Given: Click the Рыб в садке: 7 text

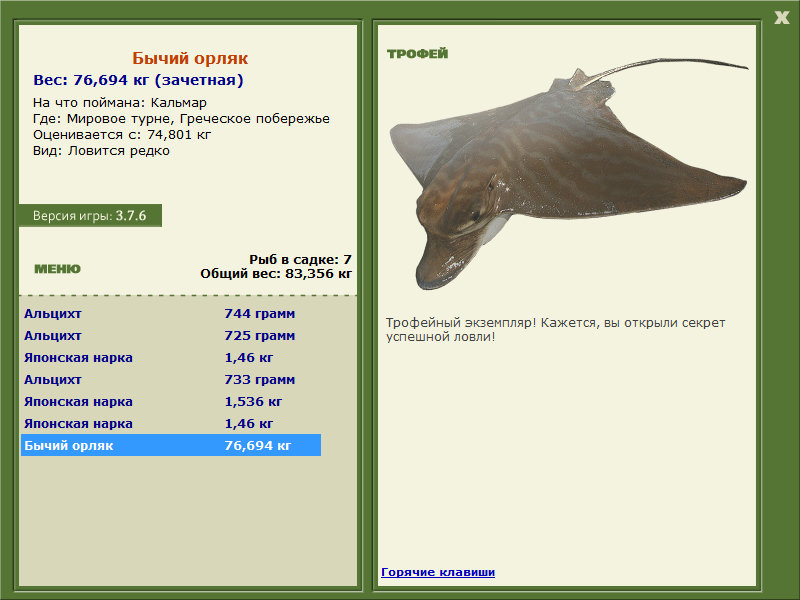Looking at the screenshot, I should point(300,259).
